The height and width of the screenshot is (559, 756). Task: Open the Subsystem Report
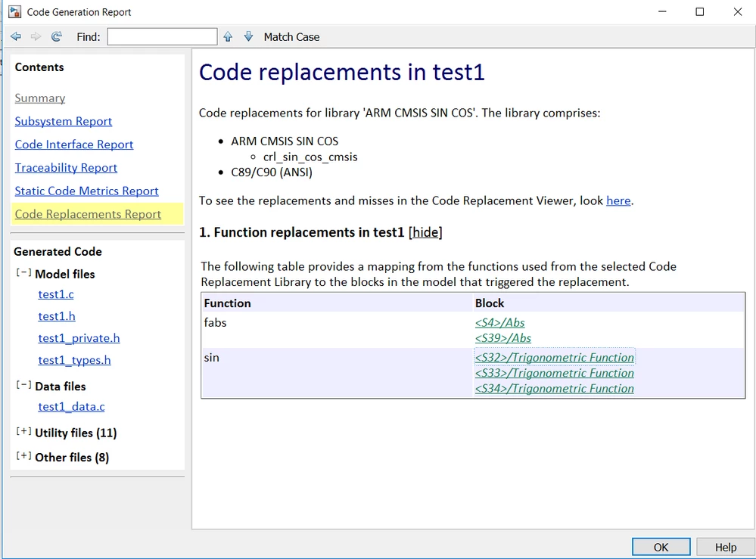(63, 122)
